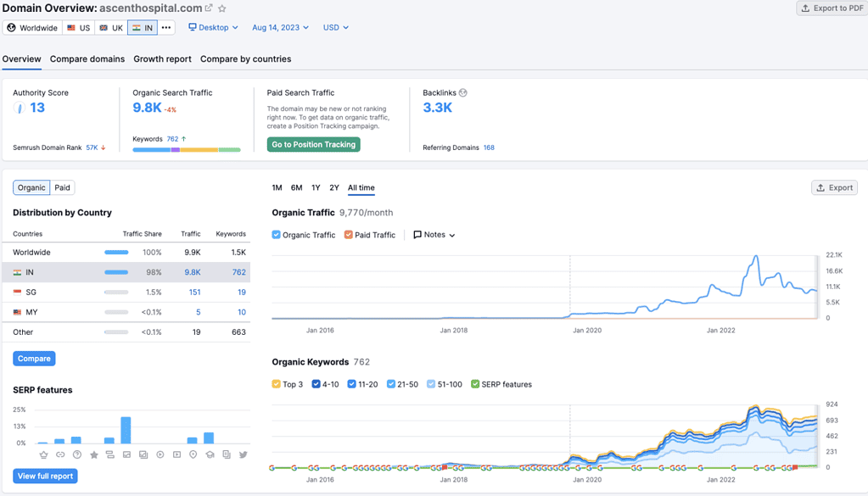
Task: Click Export to PDF button
Action: click(x=832, y=8)
